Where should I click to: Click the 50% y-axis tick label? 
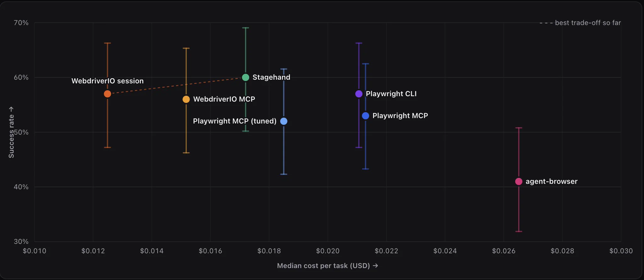21,132
